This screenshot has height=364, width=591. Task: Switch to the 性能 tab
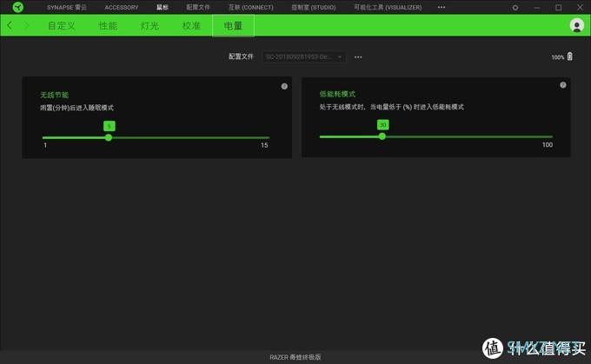point(108,26)
